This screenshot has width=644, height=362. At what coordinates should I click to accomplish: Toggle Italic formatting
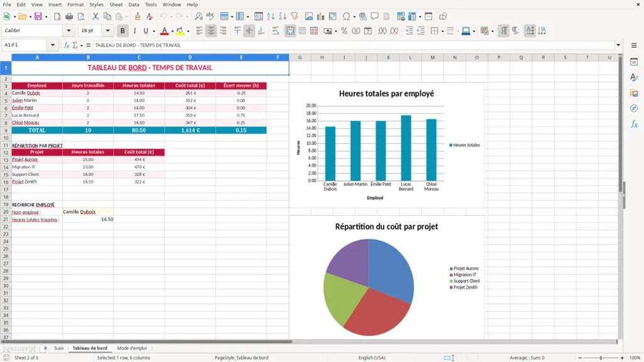point(135,31)
